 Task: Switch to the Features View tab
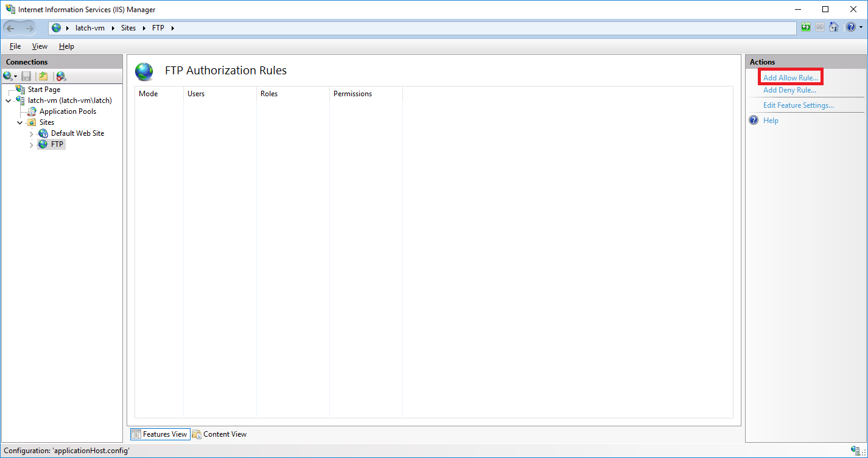coord(160,434)
